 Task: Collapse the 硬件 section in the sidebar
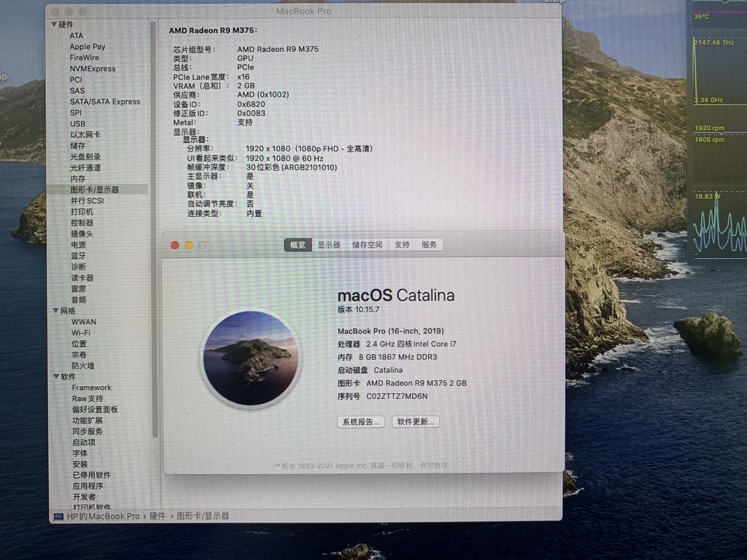click(x=55, y=24)
